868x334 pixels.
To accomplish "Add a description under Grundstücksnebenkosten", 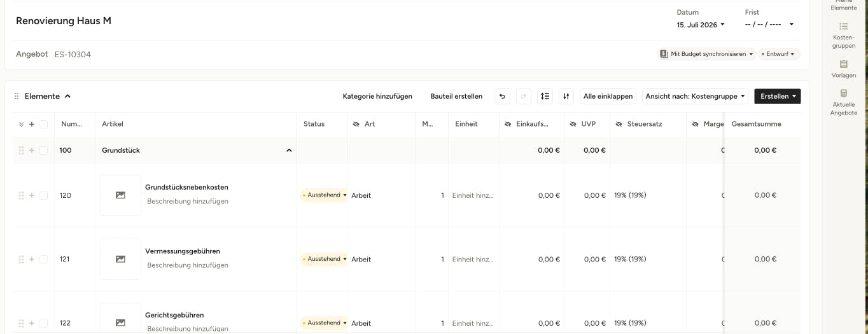I will tap(188, 201).
